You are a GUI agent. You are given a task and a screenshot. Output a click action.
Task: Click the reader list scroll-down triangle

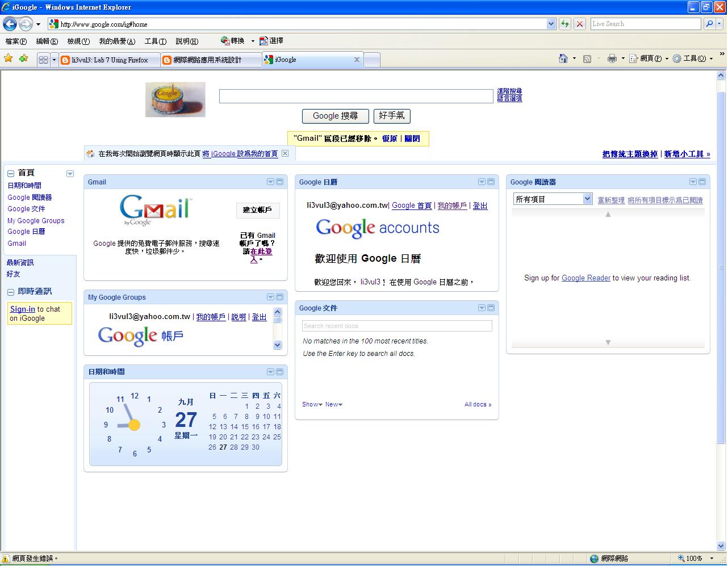click(x=608, y=342)
